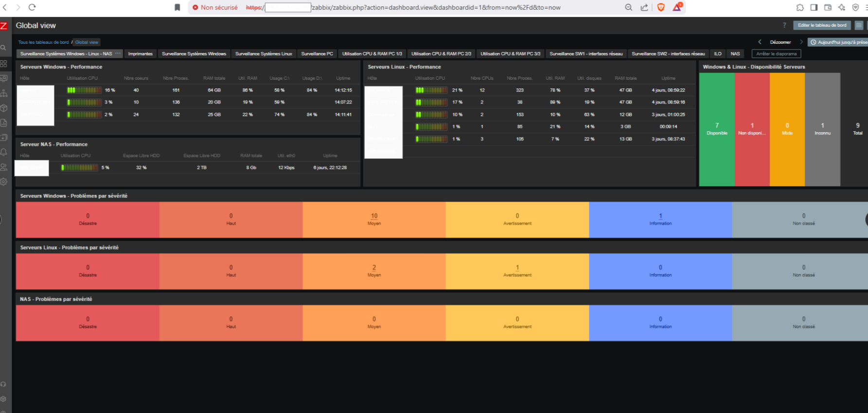Open the Dashboards icon in the sidebar
This screenshot has width=868, height=413.
pos(3,64)
